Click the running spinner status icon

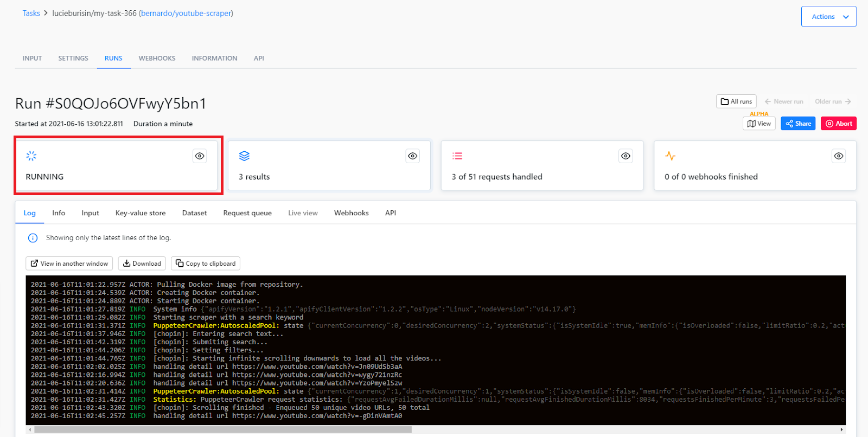pos(31,156)
